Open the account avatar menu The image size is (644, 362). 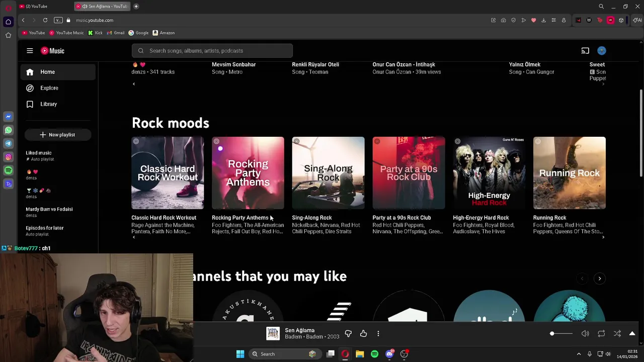pos(602,51)
